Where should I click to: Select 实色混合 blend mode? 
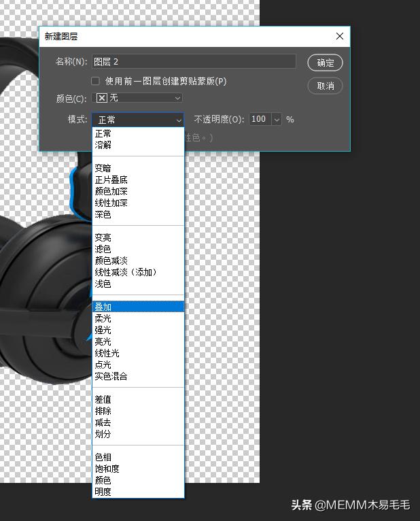pos(138,376)
